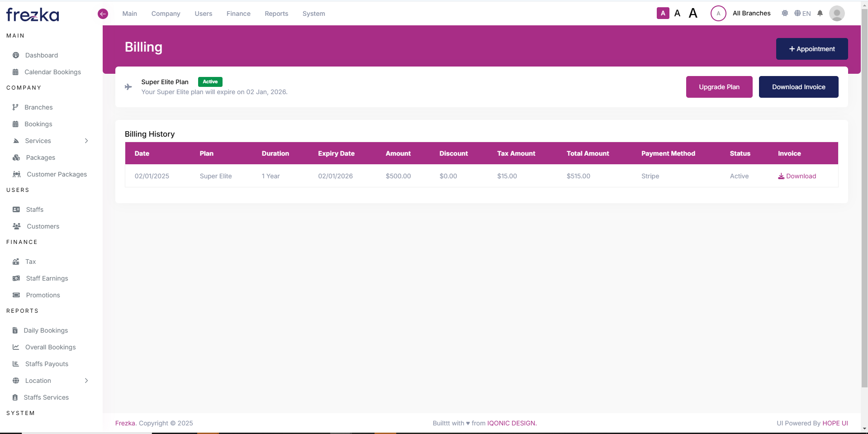This screenshot has width=868, height=434.
Task: Click the back arrow beside the sidebar
Action: 103,14
